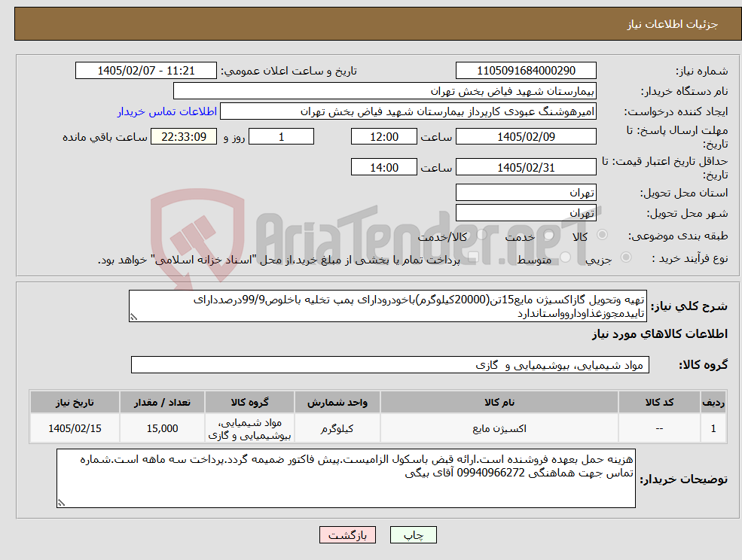The height and width of the screenshot is (560, 742).
Task: Click the چاپ (print) button
Action: pyautogui.click(x=413, y=535)
